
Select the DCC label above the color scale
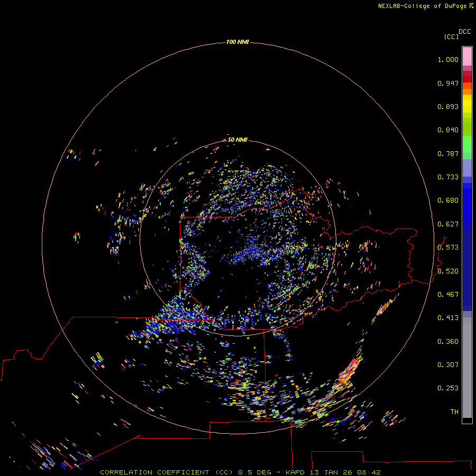pos(465,32)
